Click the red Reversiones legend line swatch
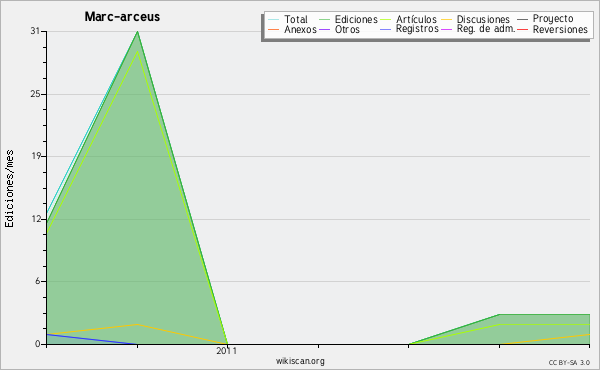600x370 pixels. point(522,29)
